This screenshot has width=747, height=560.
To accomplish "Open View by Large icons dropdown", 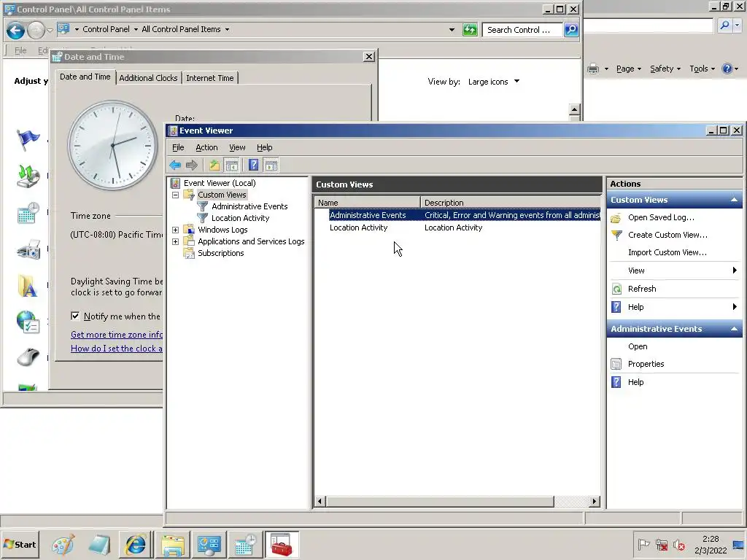I will (x=494, y=82).
